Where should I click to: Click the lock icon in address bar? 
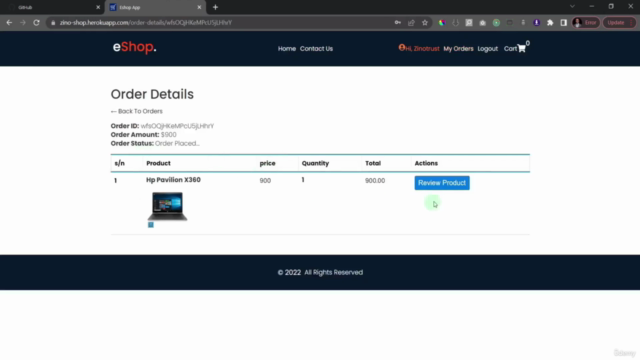(53, 23)
